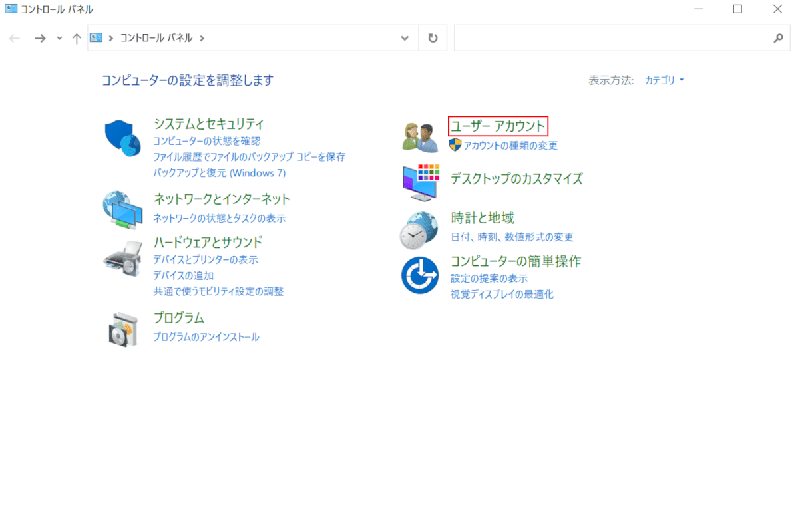Open プログラム category heading
796x532 pixels.
(x=178, y=318)
